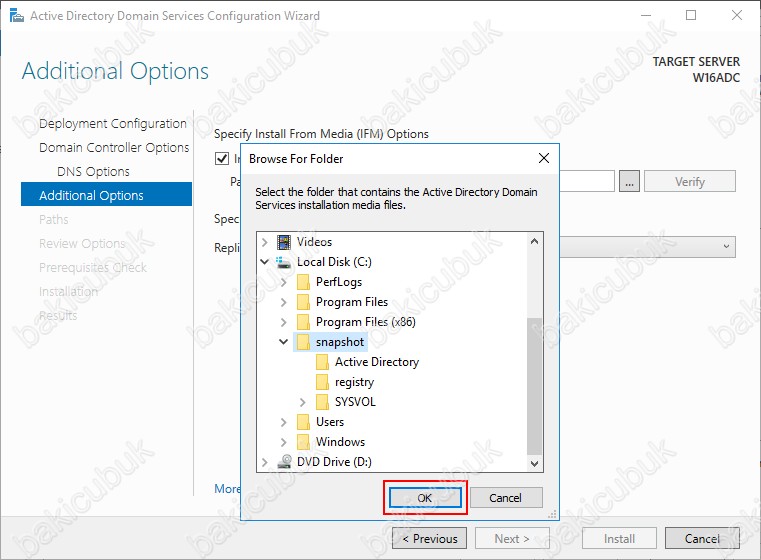Expand the Videos tree node
761x560 pixels.
[x=265, y=242]
